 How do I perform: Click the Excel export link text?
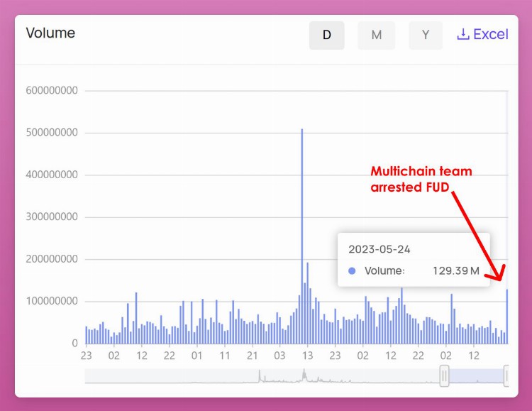(x=490, y=35)
